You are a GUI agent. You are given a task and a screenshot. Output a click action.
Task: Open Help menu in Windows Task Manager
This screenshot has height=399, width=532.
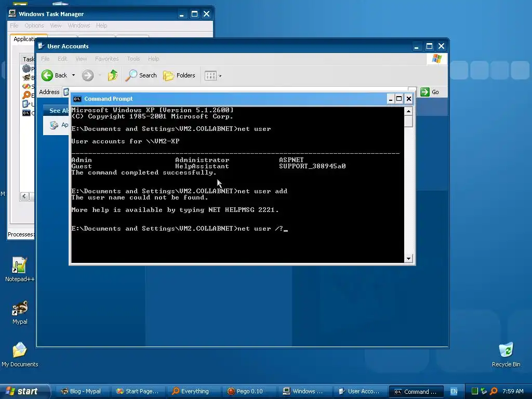coord(101,25)
